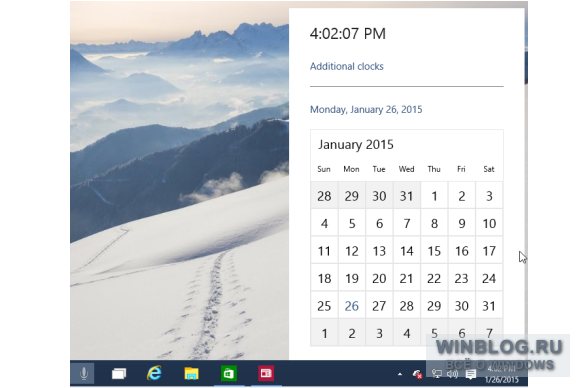
Task: Select date 17 in the calendar
Action: coord(489,251)
